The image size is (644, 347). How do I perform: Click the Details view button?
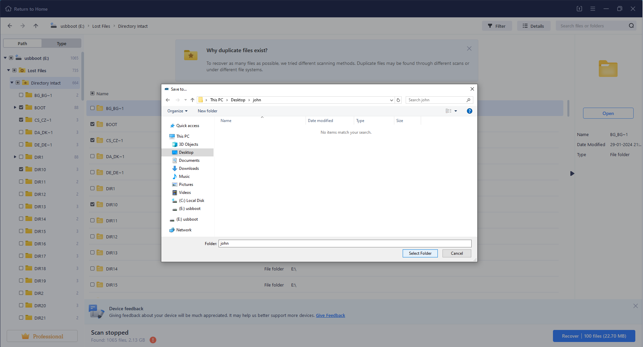[x=534, y=26]
